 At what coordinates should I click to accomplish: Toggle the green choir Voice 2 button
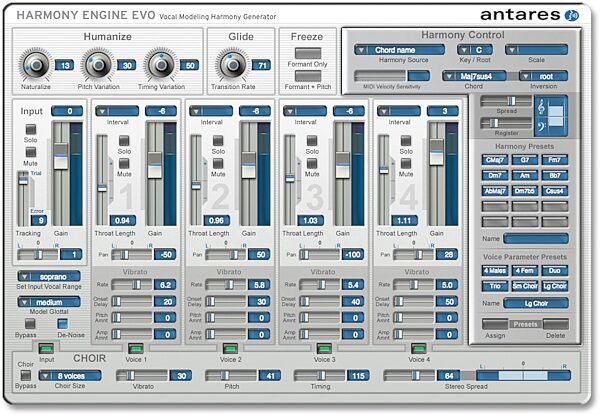pos(230,348)
